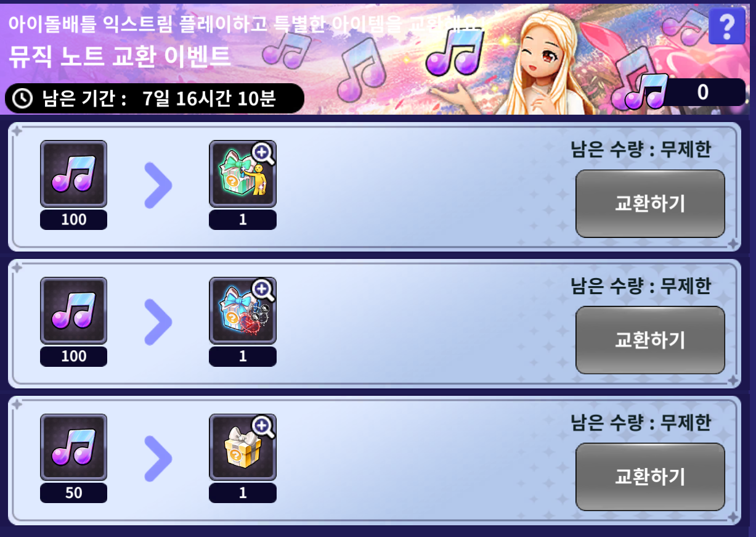Open the help question mark icon

(x=726, y=26)
